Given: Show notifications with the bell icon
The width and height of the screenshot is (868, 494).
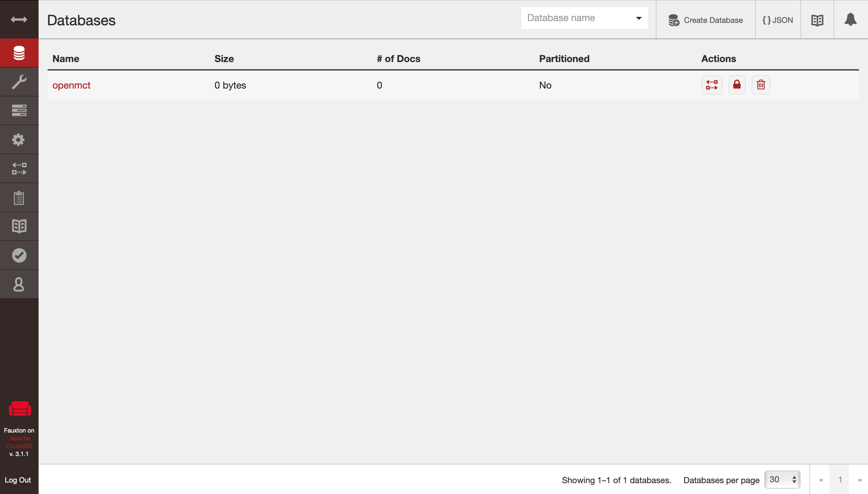Looking at the screenshot, I should pyautogui.click(x=850, y=19).
